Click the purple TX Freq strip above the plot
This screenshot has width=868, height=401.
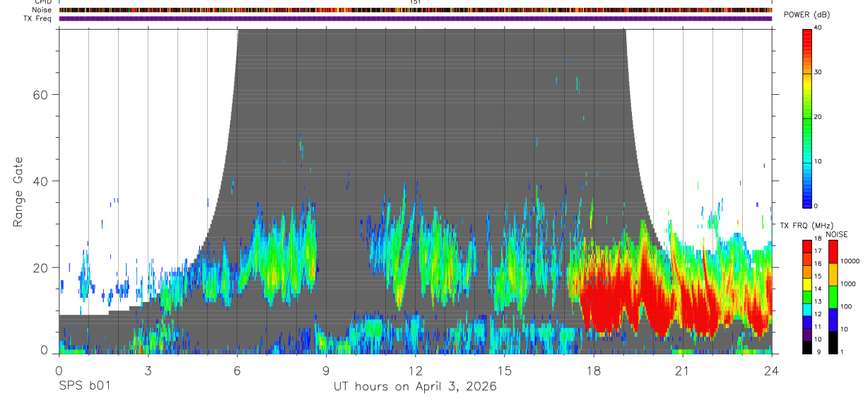pyautogui.click(x=416, y=18)
